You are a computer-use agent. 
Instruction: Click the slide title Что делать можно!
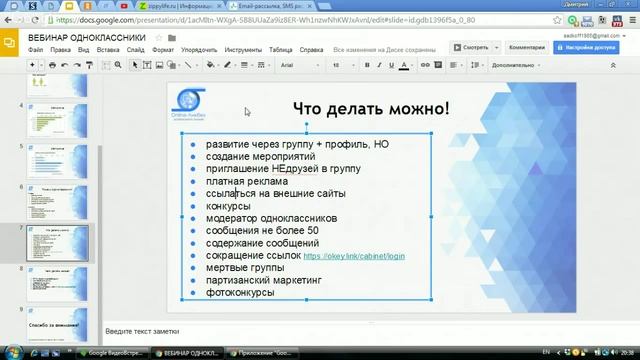click(371, 109)
